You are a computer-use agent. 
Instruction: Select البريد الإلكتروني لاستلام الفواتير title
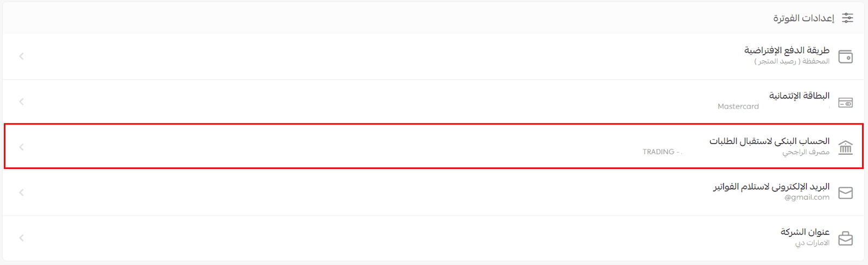pos(771,187)
